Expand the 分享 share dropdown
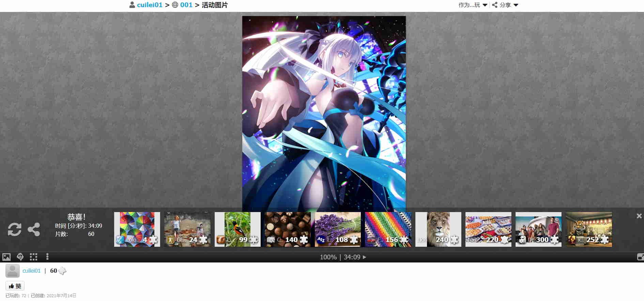This screenshot has height=301, width=644. (505, 5)
